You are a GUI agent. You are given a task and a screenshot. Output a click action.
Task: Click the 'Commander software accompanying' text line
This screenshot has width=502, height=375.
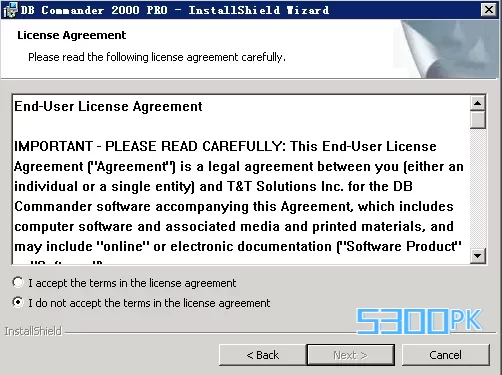234,207
